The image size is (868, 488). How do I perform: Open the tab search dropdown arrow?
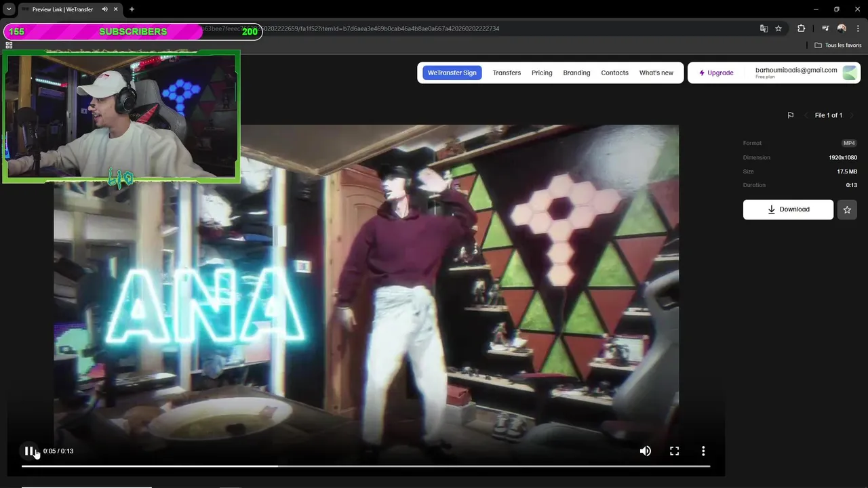pos(9,9)
